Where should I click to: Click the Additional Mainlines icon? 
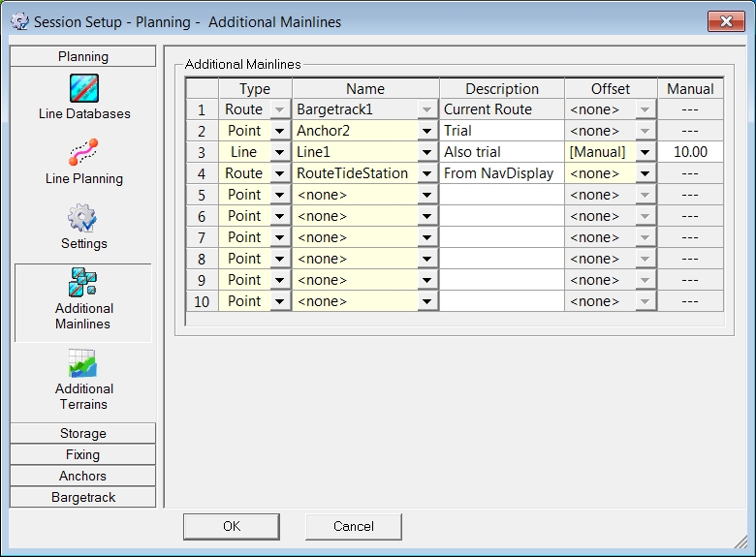[83, 283]
